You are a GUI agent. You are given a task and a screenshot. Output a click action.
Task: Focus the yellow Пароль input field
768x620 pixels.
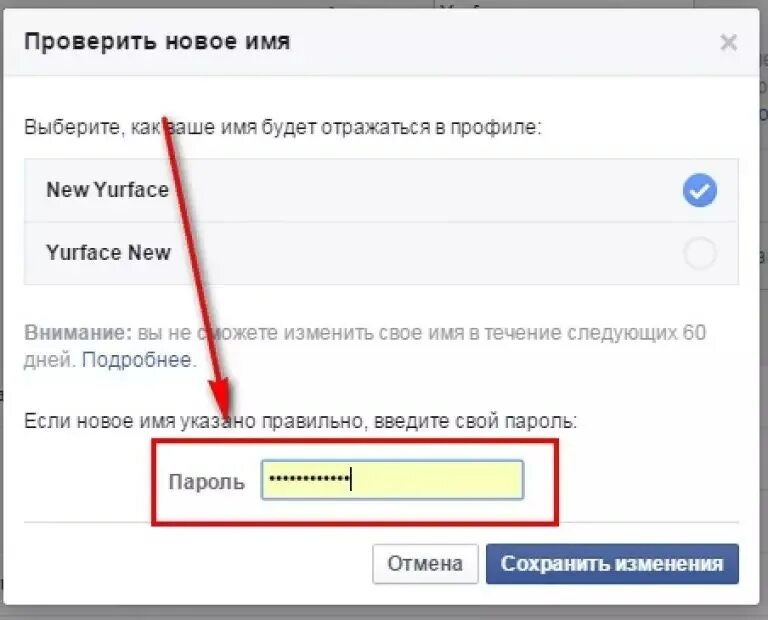pos(392,480)
